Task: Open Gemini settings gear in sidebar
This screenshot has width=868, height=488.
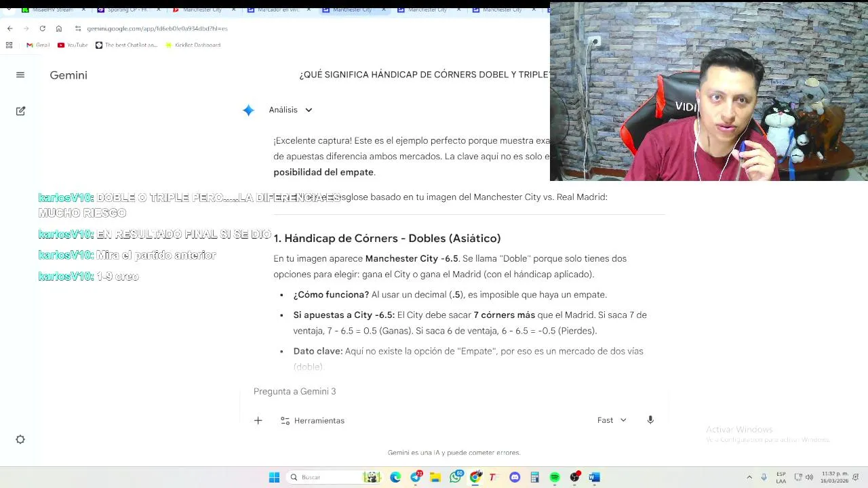Action: (x=20, y=439)
